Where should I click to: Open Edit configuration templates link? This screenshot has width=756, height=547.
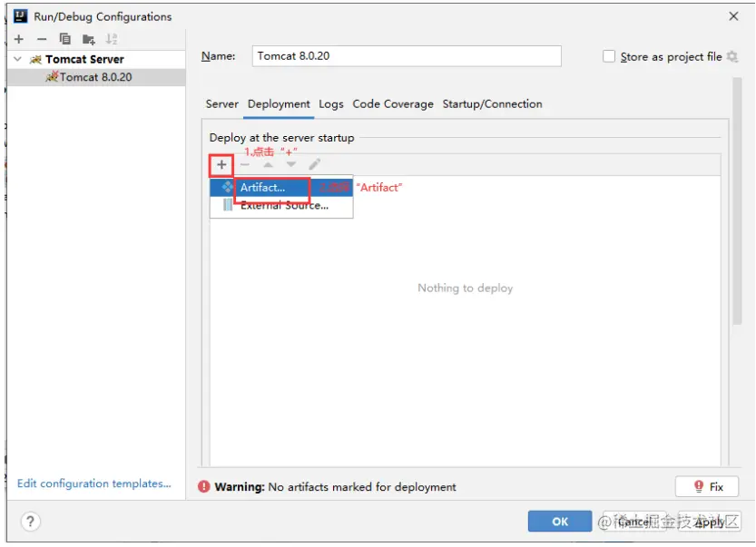coord(94,484)
